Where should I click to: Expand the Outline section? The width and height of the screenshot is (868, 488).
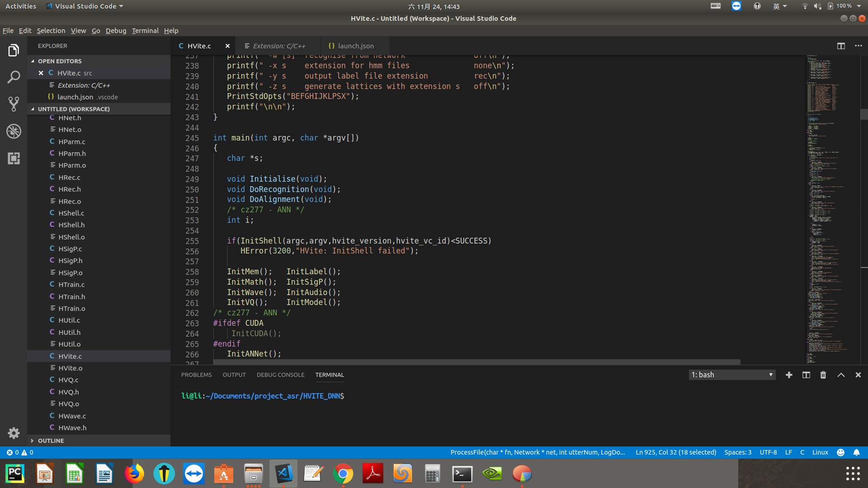coord(51,441)
